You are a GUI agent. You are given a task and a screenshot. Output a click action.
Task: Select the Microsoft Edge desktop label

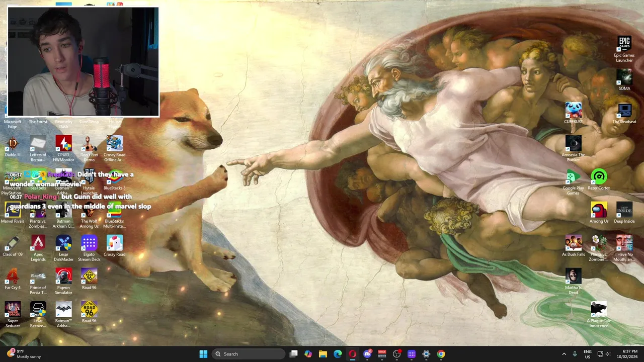coord(13,124)
